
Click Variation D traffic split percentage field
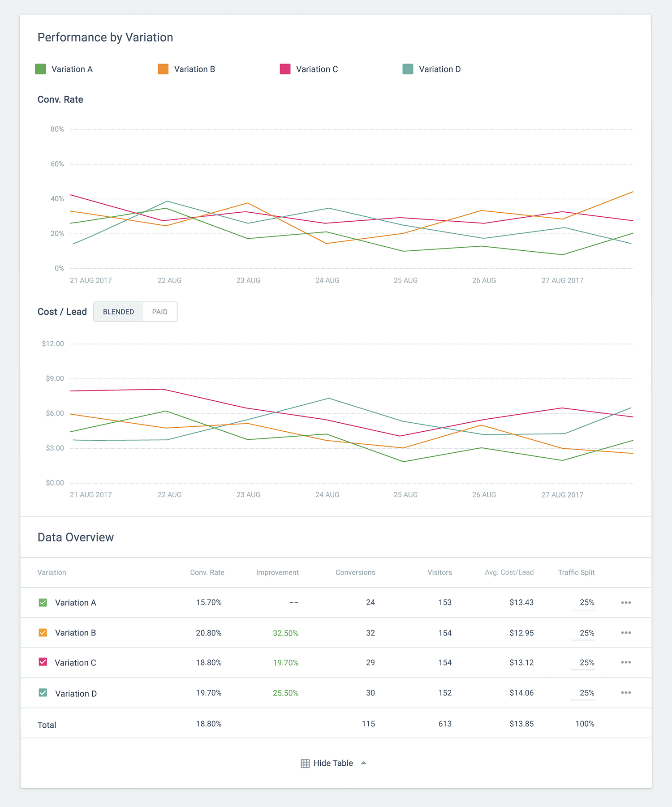pyautogui.click(x=583, y=693)
